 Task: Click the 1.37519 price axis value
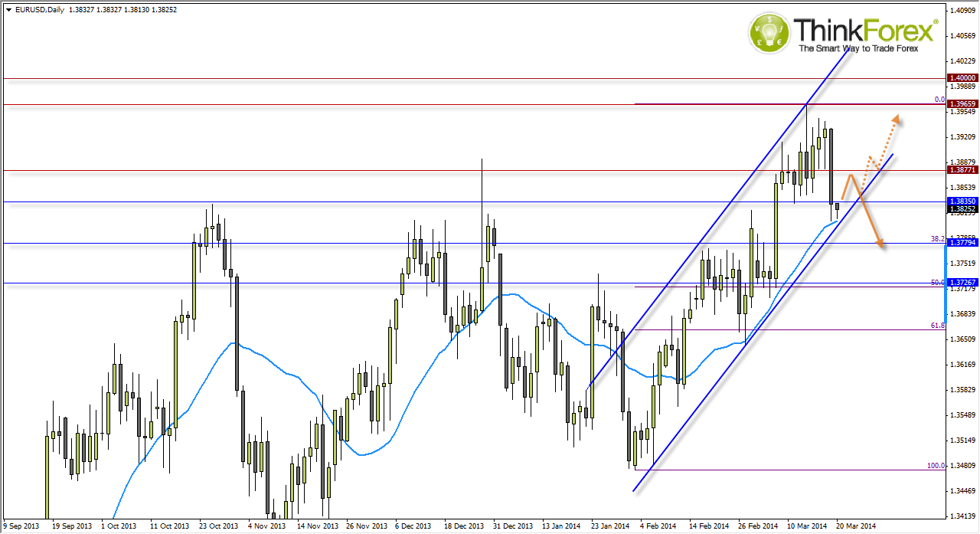(x=963, y=264)
